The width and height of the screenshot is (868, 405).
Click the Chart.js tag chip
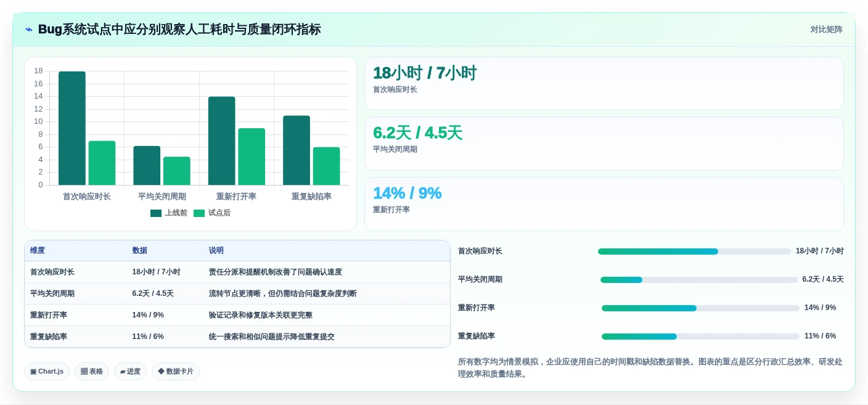[x=47, y=371]
